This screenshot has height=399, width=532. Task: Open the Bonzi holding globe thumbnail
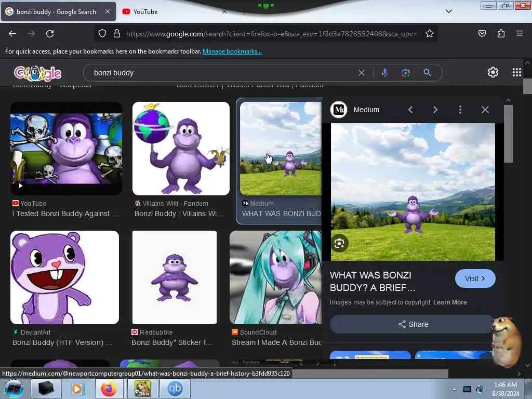click(x=181, y=149)
